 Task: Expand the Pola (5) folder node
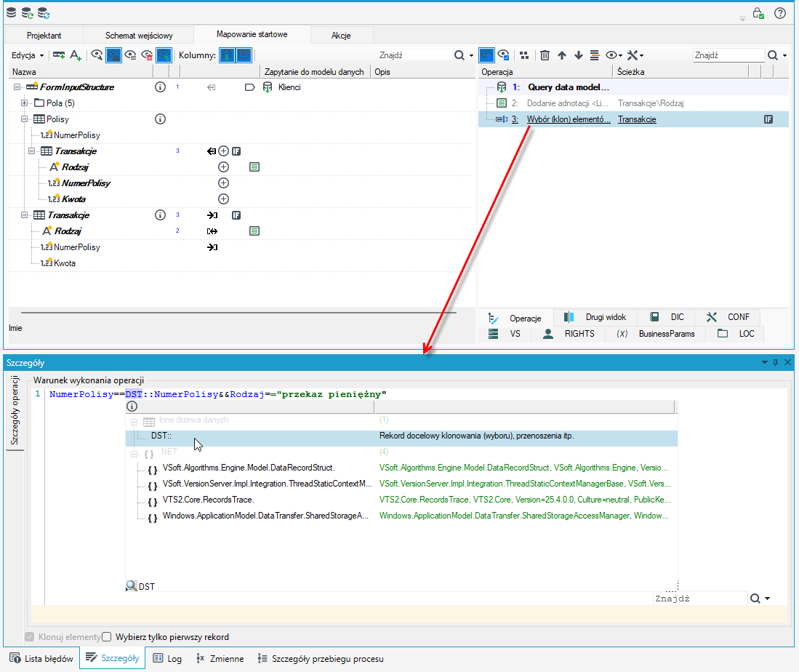(x=24, y=103)
